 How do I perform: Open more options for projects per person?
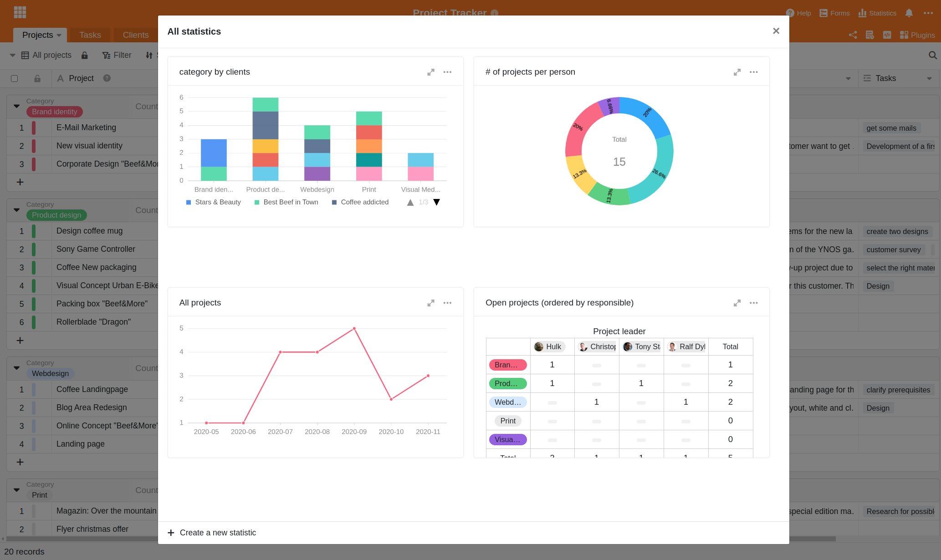point(753,72)
